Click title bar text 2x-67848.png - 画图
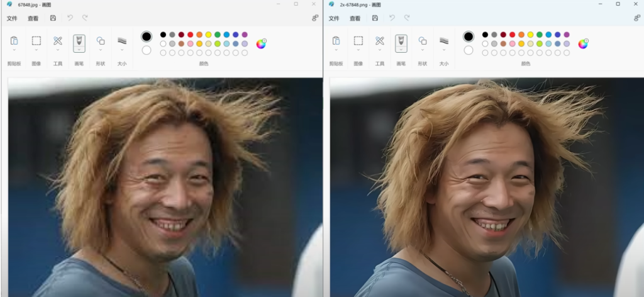 [360, 4]
